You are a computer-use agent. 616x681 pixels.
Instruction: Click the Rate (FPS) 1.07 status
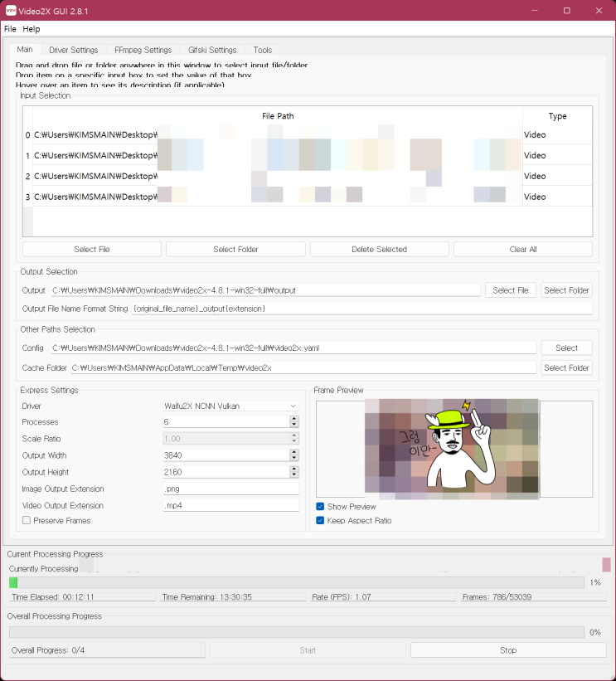click(383, 596)
